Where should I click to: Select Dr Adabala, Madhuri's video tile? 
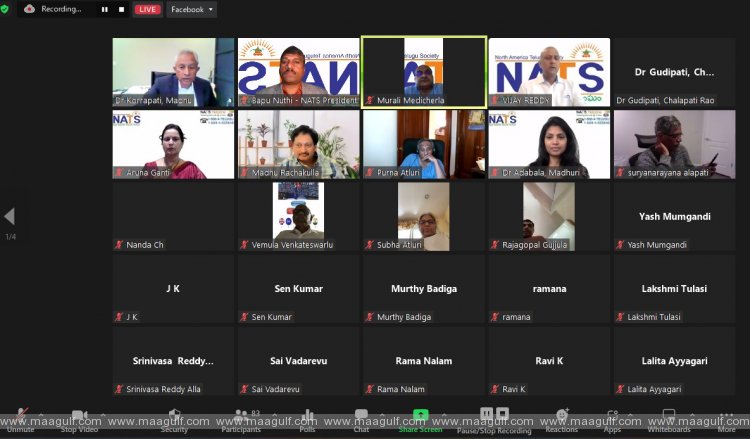pyautogui.click(x=549, y=144)
